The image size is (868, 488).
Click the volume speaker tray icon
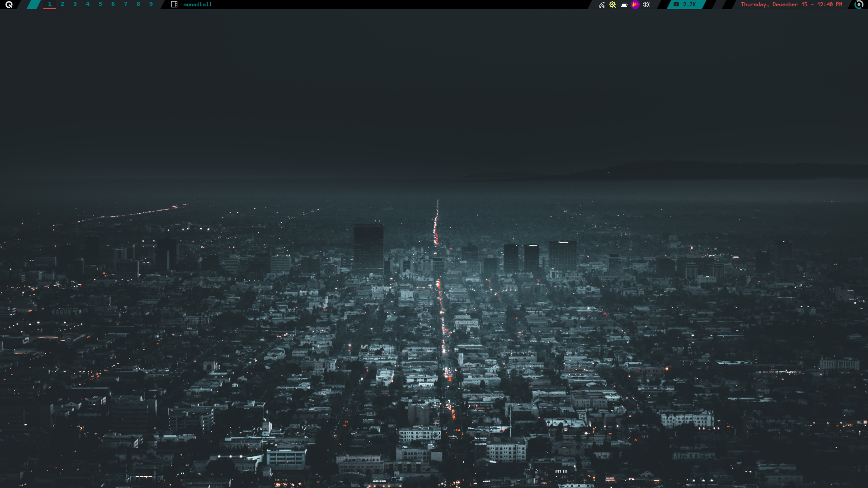(x=646, y=5)
